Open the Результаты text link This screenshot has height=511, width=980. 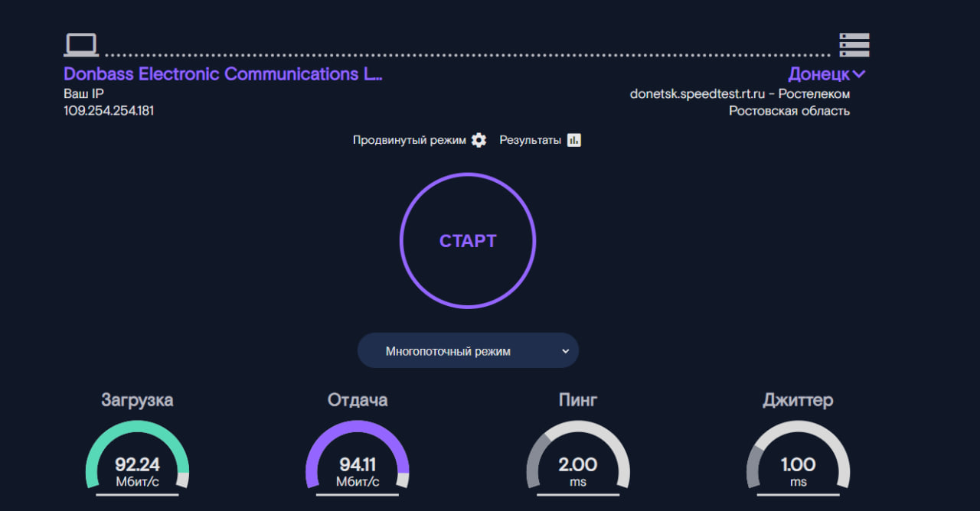(x=530, y=140)
